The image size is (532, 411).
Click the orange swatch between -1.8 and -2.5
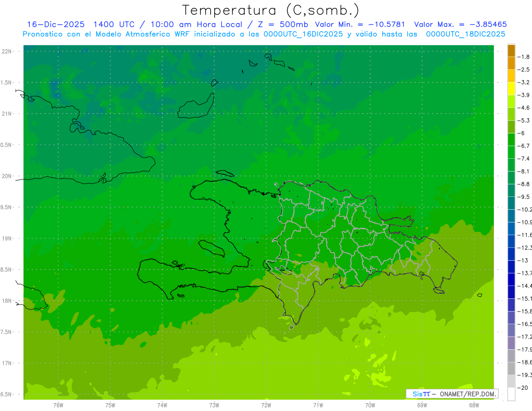tap(511, 63)
